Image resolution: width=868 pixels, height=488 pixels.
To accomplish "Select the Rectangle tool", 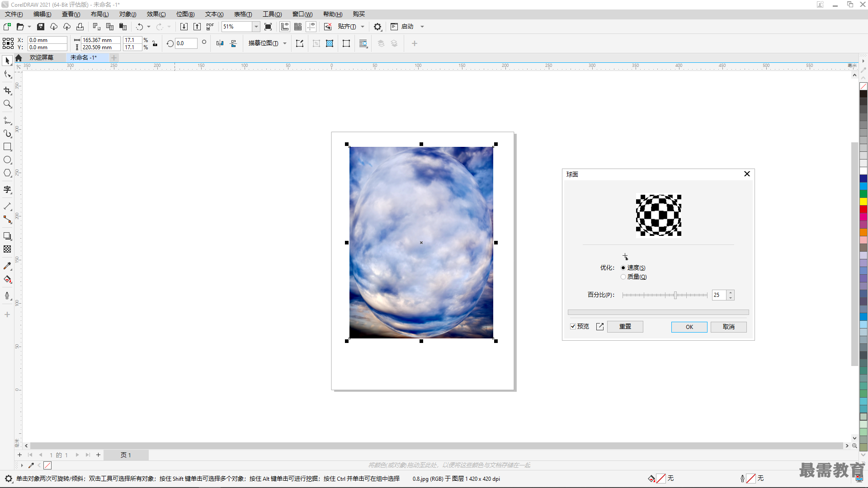I will [7, 147].
